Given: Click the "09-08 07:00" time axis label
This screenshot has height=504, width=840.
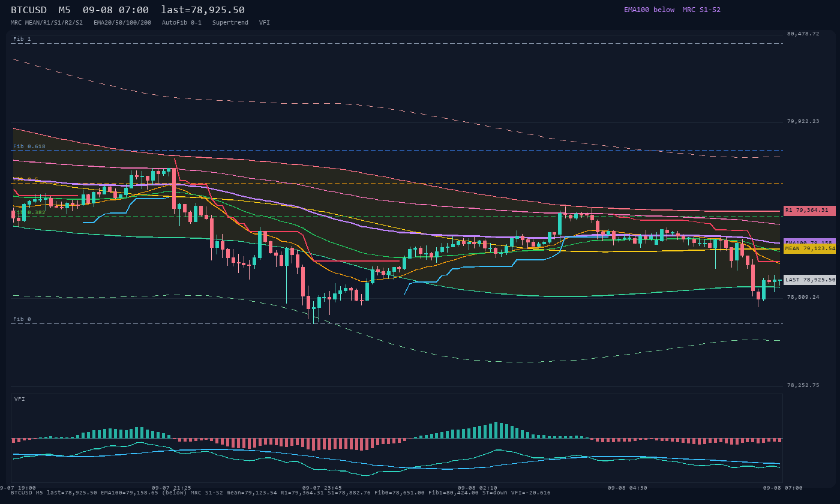Looking at the screenshot, I should tap(783, 488).
